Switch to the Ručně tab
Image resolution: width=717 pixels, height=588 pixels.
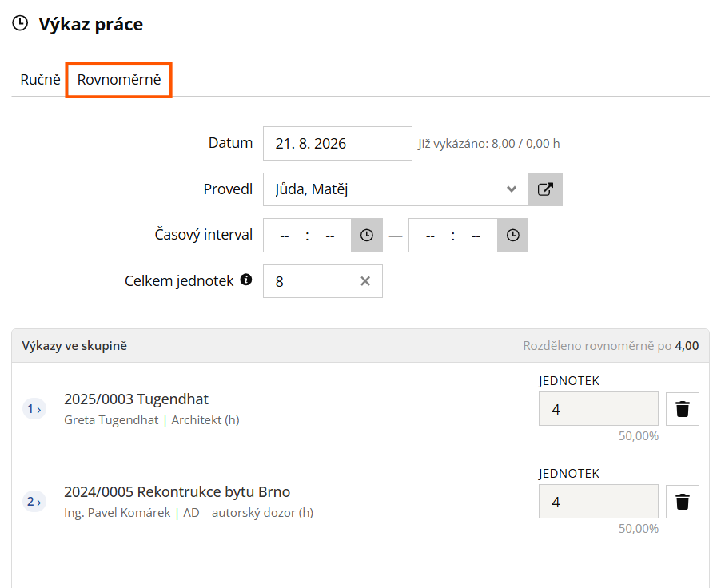(40, 80)
